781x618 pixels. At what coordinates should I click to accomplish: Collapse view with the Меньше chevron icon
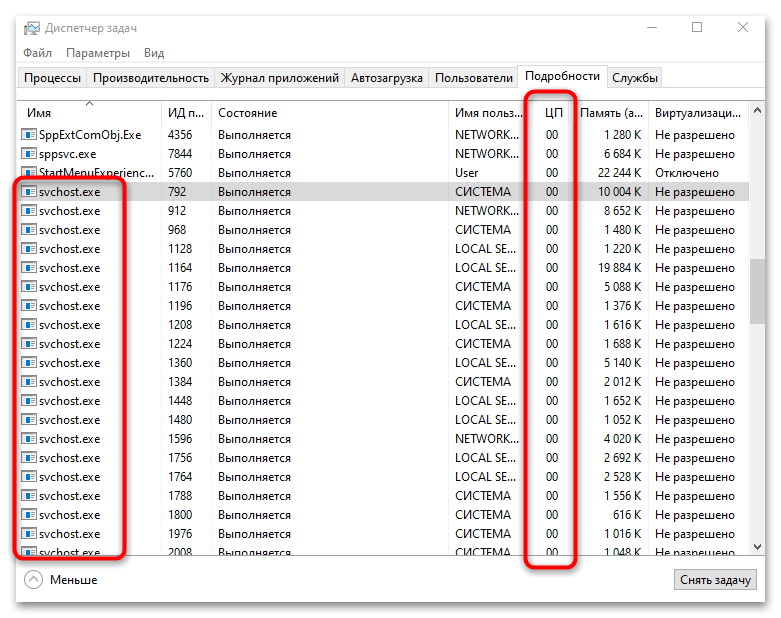click(33, 580)
